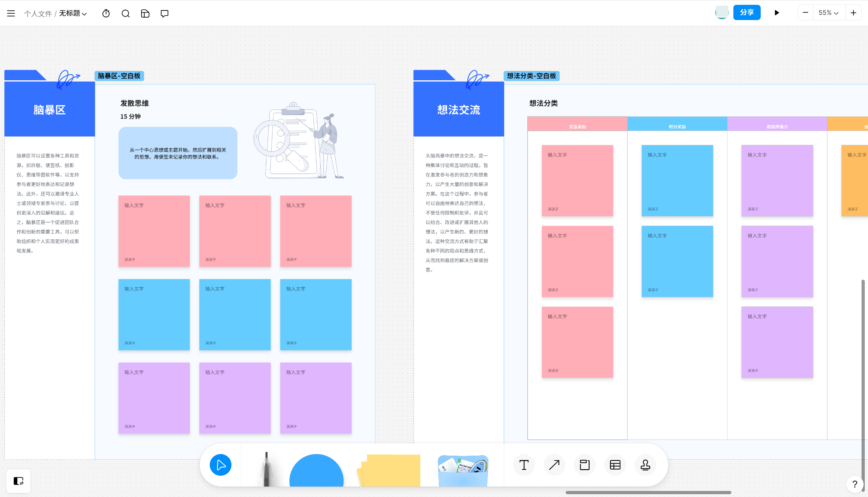Select last purple sticky note in 脑暴区
The width and height of the screenshot is (868, 497).
pyautogui.click(x=316, y=398)
